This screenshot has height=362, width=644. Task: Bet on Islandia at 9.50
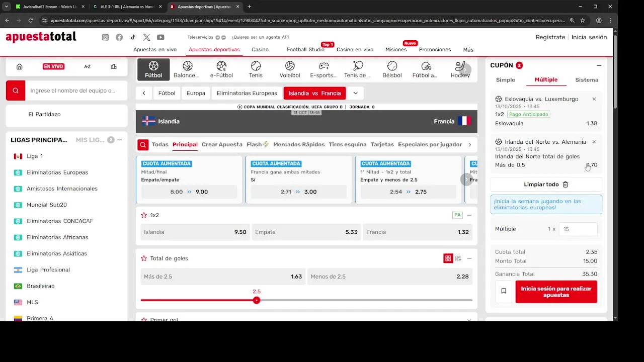point(195,232)
